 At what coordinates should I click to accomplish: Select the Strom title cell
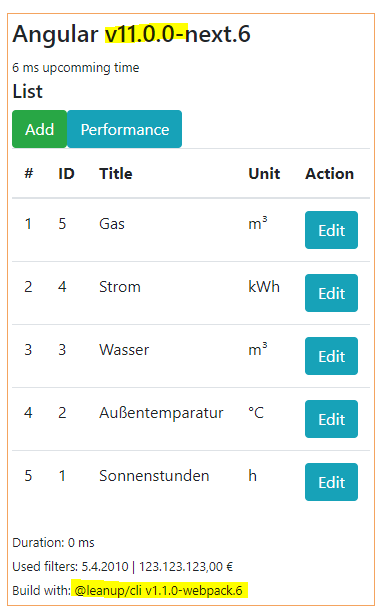(x=120, y=287)
